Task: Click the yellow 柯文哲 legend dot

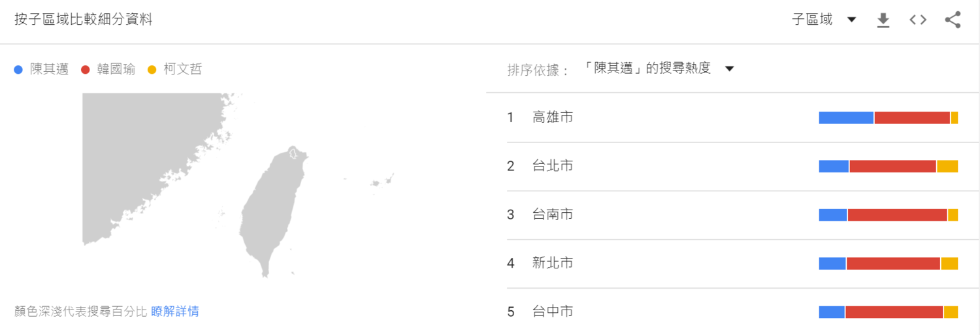Action: (152, 69)
